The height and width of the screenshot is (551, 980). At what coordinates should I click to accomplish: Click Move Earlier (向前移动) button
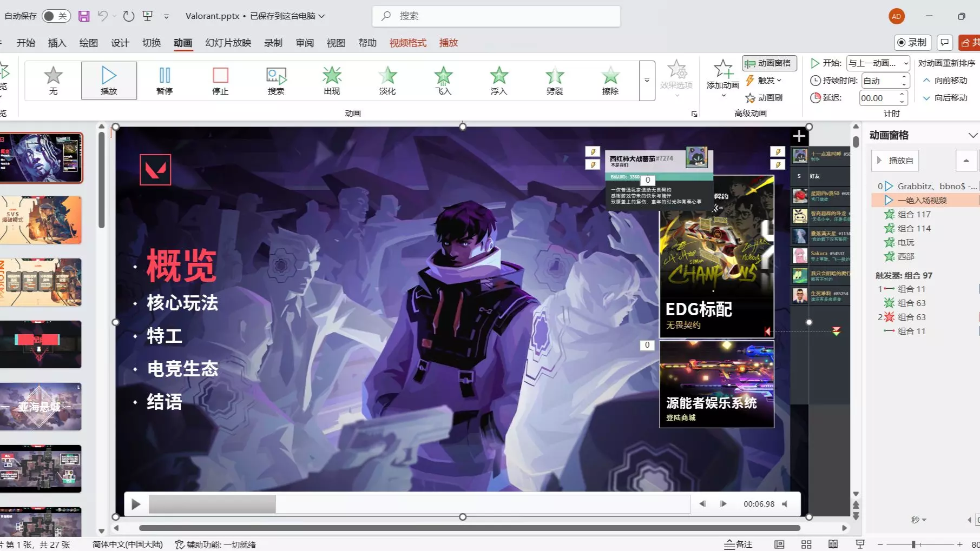(945, 81)
